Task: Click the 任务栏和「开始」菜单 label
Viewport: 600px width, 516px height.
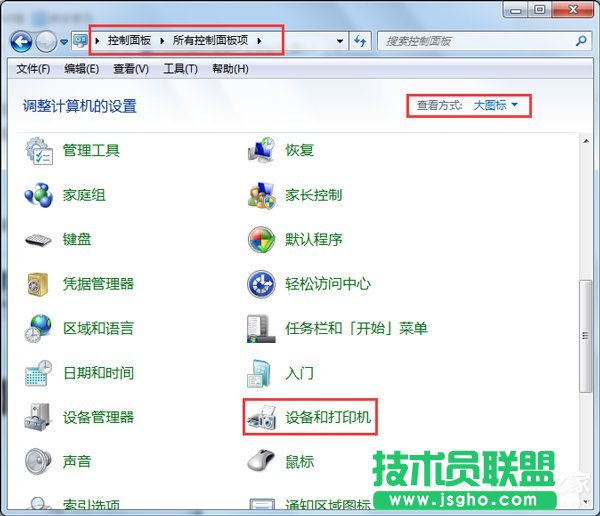Action: pyautogui.click(x=356, y=328)
